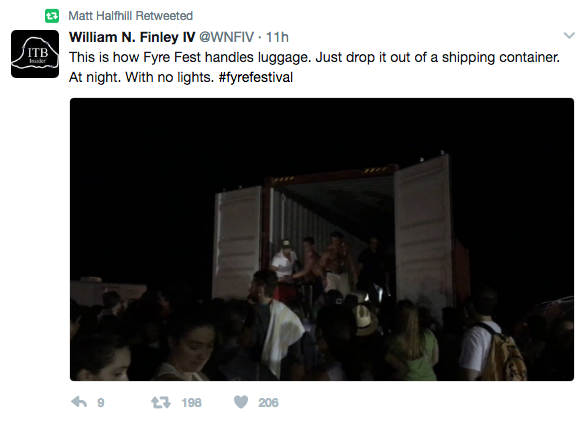Open the 11h timestamp link

pos(277,37)
